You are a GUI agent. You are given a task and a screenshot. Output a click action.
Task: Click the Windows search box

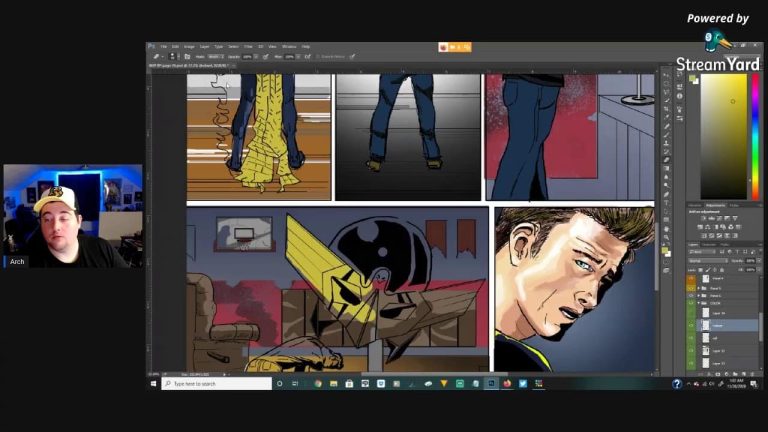tap(216, 384)
